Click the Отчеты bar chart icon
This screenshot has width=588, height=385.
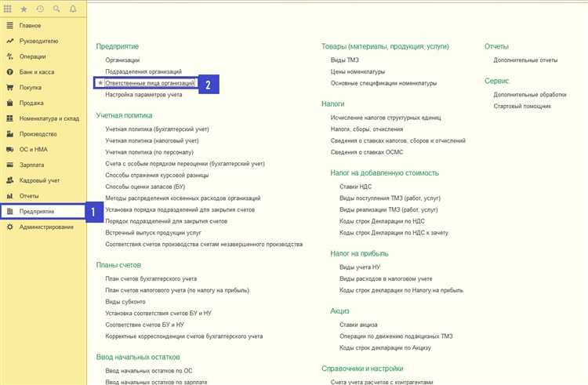click(9, 196)
